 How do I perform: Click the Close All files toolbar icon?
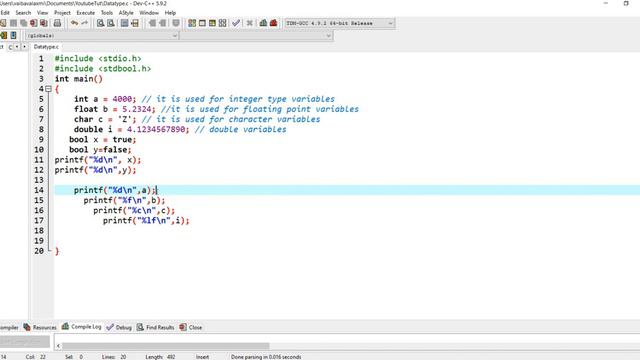pos(44,23)
